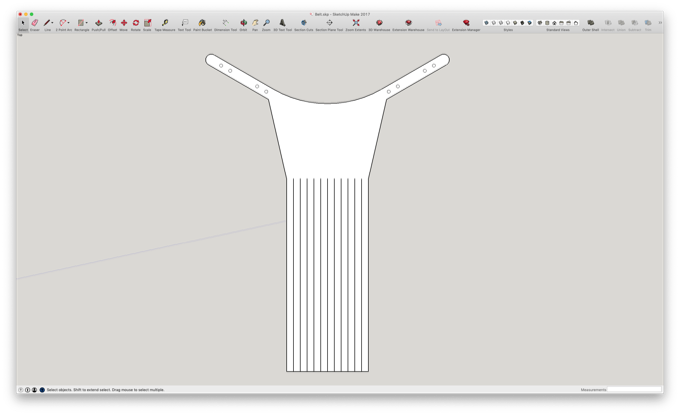
Task: Select the 2 Point Arc tool
Action: pyautogui.click(x=62, y=23)
